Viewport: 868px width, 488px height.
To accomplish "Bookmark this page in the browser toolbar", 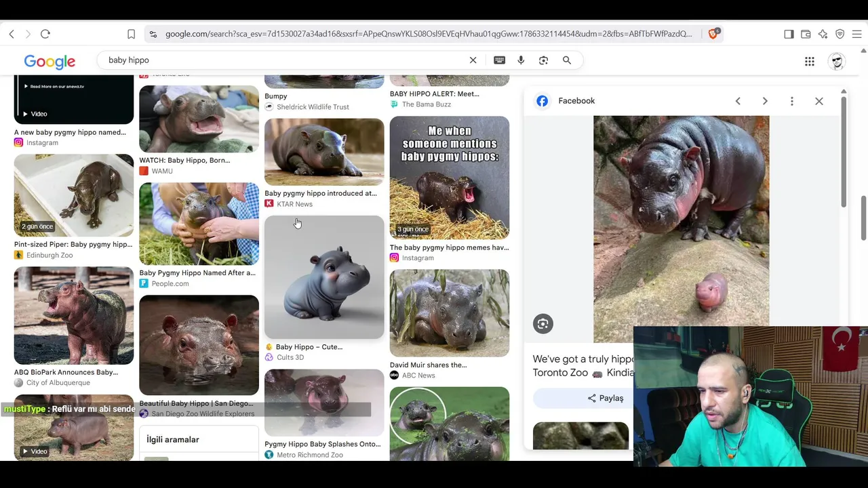I will point(132,34).
